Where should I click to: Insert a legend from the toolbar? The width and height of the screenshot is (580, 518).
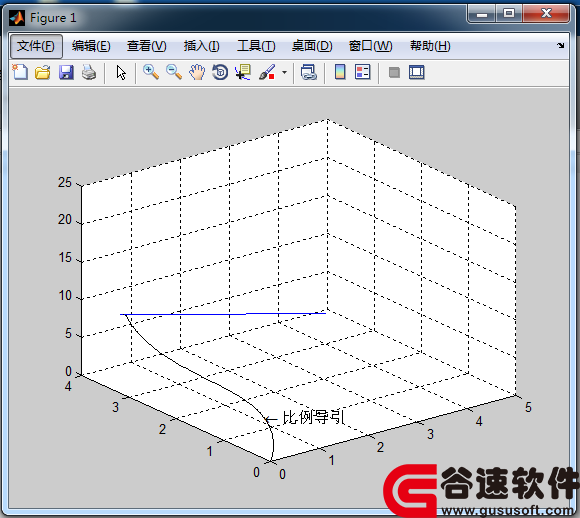coord(362,72)
